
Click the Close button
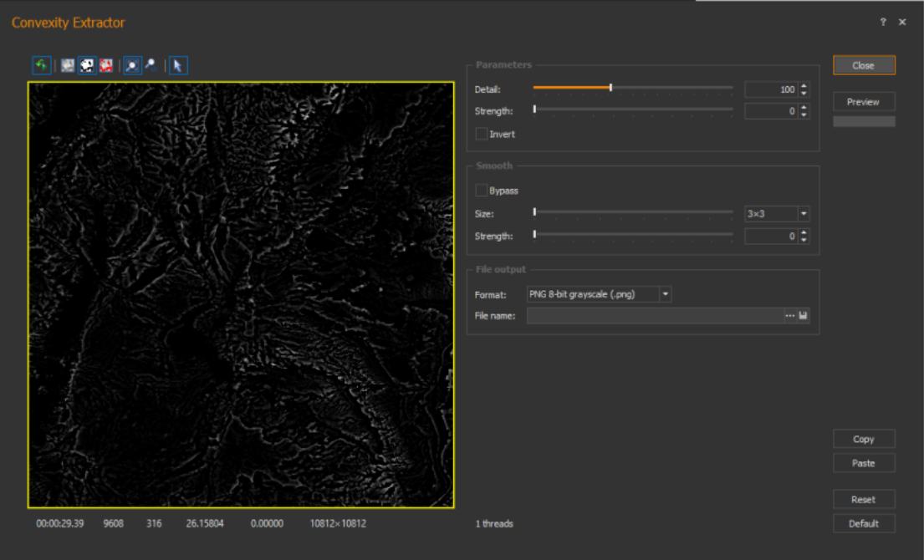click(863, 65)
